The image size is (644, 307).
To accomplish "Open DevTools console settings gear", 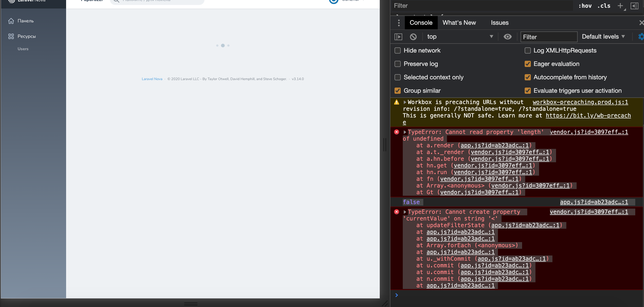I will pos(641,37).
